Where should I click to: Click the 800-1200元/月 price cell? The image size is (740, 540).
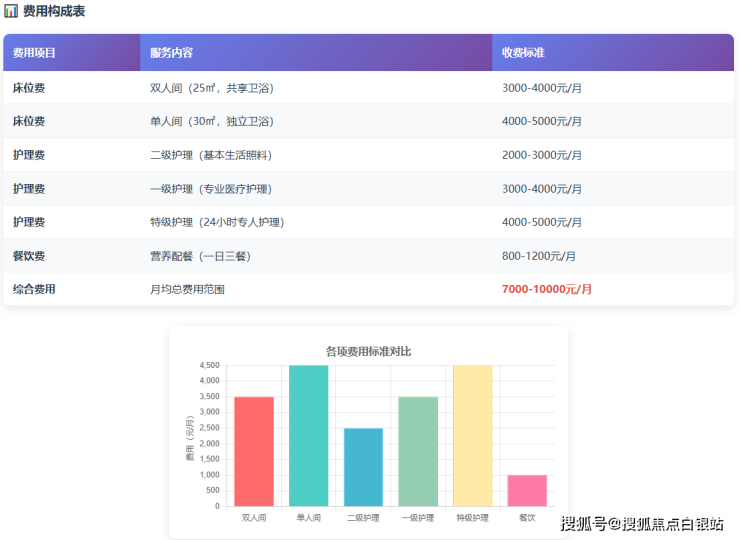tap(539, 256)
